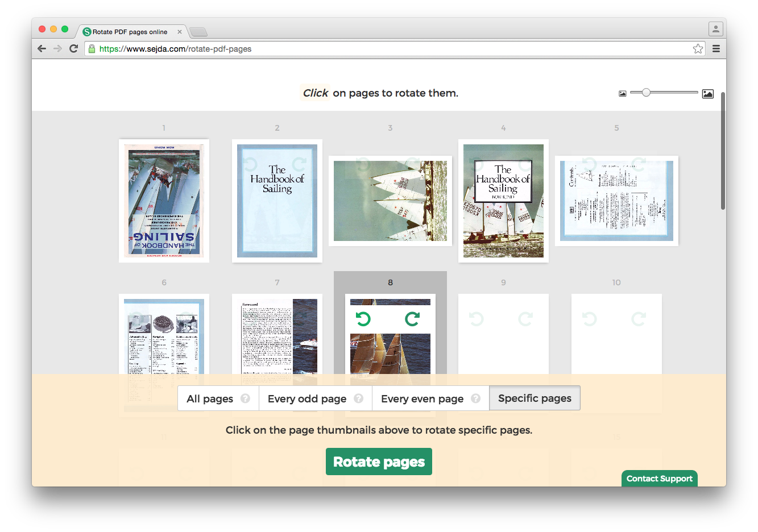Rotate page 8 counter-clockwise

pos(363,319)
